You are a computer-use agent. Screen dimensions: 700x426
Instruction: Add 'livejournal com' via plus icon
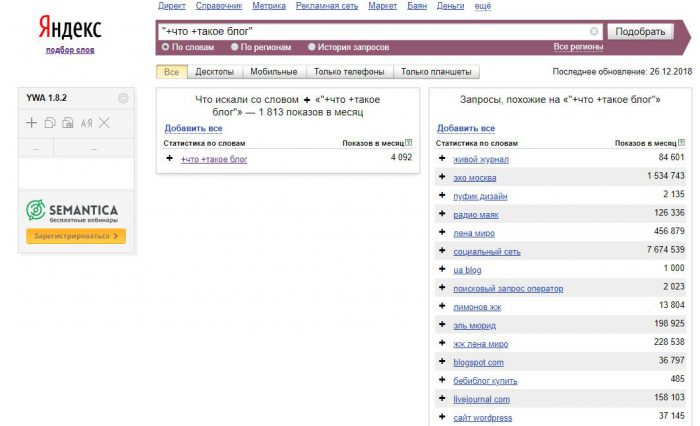pyautogui.click(x=442, y=398)
